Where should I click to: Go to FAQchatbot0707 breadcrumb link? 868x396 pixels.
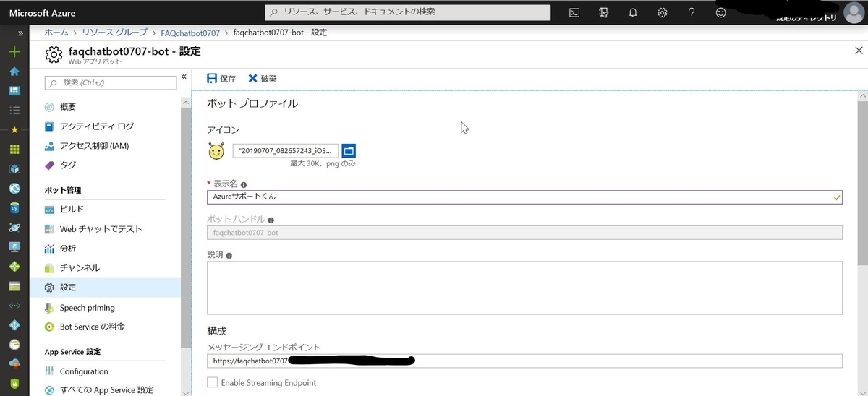click(190, 33)
